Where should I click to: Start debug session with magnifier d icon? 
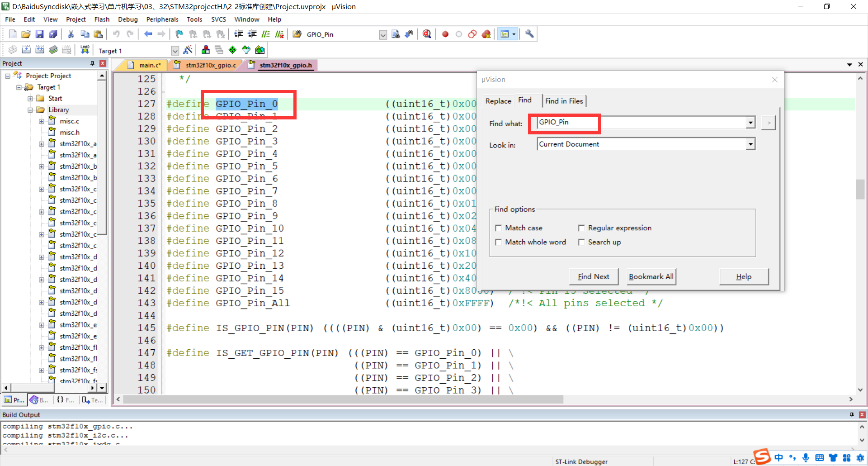[427, 34]
